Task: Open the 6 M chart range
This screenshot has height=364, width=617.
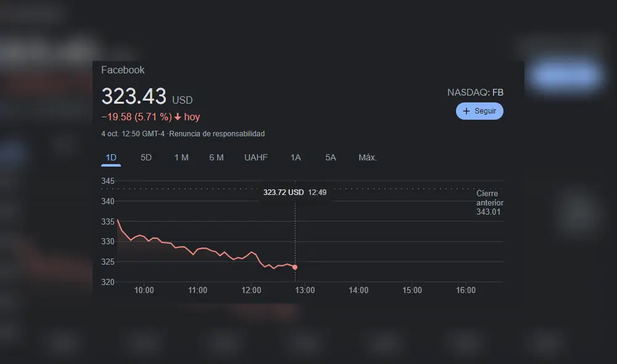Action: 217,158
